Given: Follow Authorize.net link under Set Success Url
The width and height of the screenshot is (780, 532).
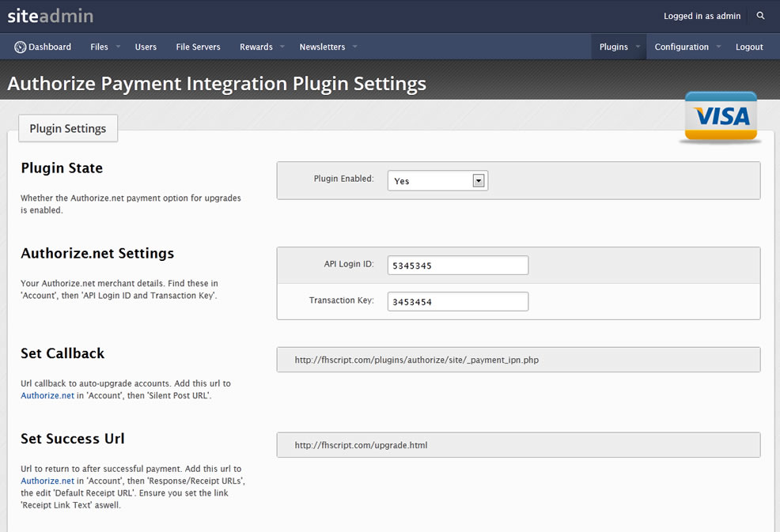Looking at the screenshot, I should click(x=47, y=481).
